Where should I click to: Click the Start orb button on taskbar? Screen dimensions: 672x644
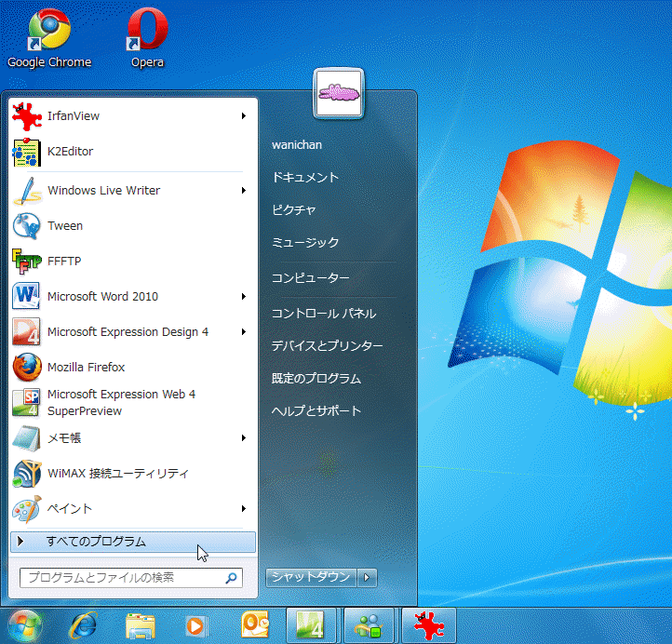click(24, 626)
